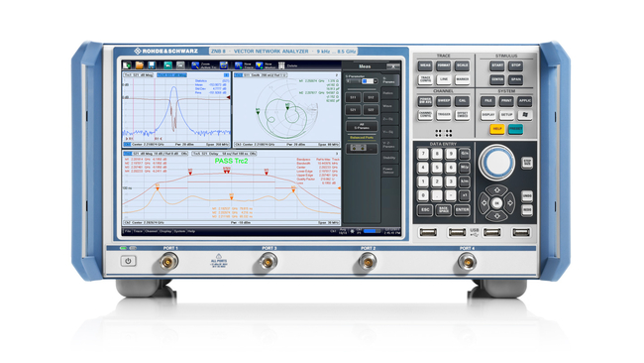
Task: Click the open folder toolbar icon
Action: tap(140, 64)
